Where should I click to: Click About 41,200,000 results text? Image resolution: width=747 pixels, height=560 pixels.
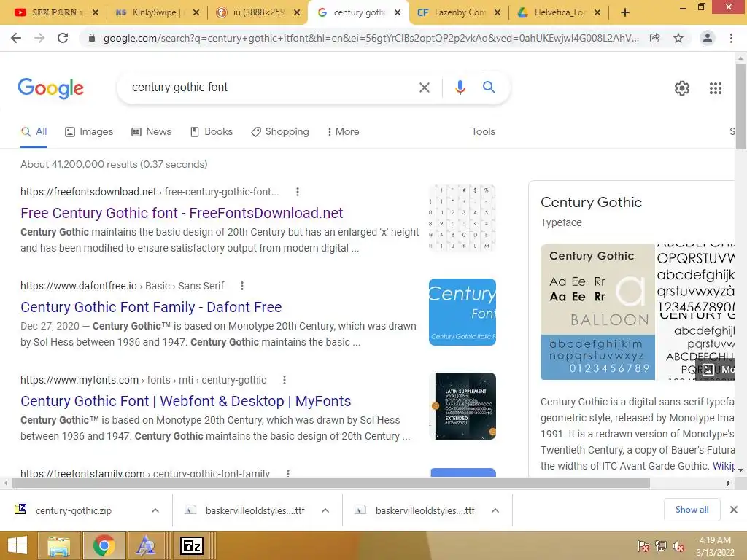coord(114,164)
